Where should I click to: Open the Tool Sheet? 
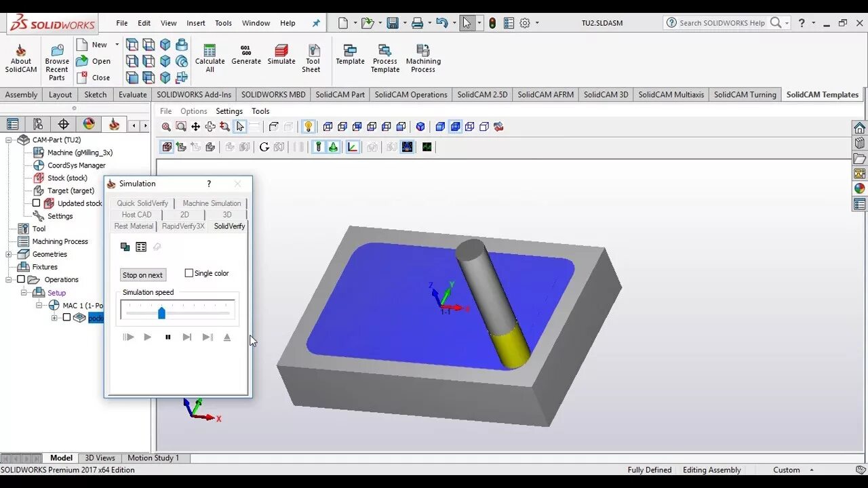click(311, 58)
